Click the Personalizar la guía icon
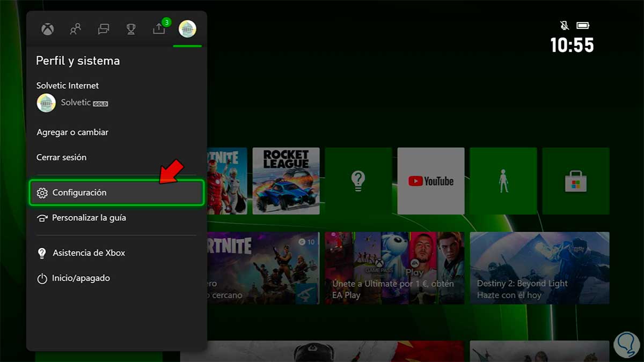Screen dimensions: 644x362 tap(42, 218)
